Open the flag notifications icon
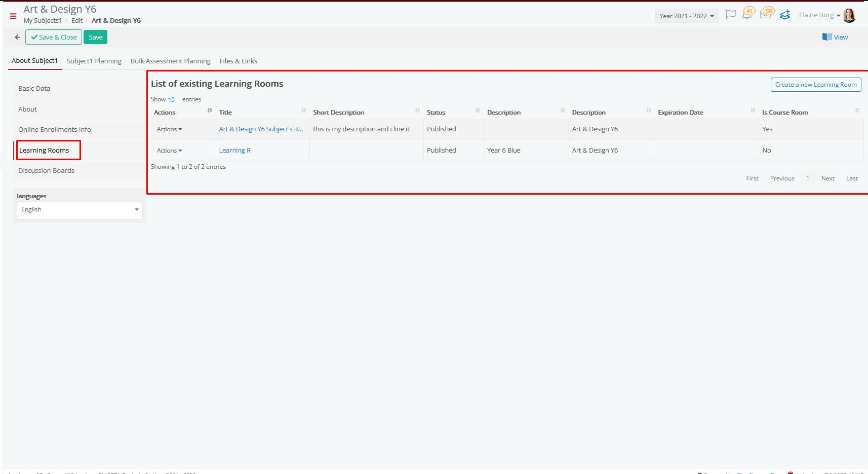Image resolution: width=868 pixels, height=474 pixels. tap(730, 15)
